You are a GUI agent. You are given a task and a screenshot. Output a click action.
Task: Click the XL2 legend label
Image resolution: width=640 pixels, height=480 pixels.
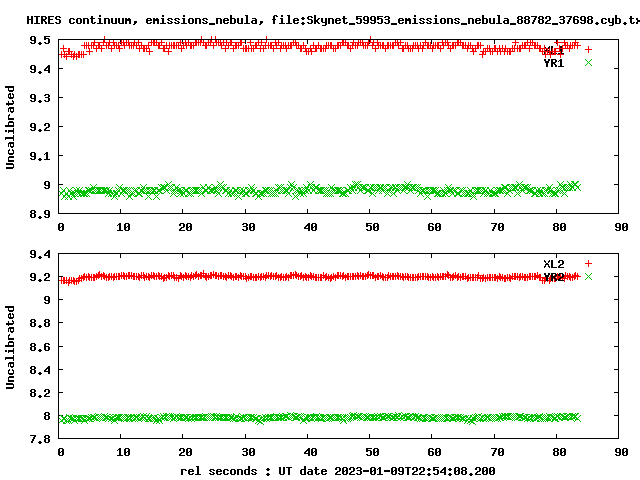pyautogui.click(x=553, y=264)
